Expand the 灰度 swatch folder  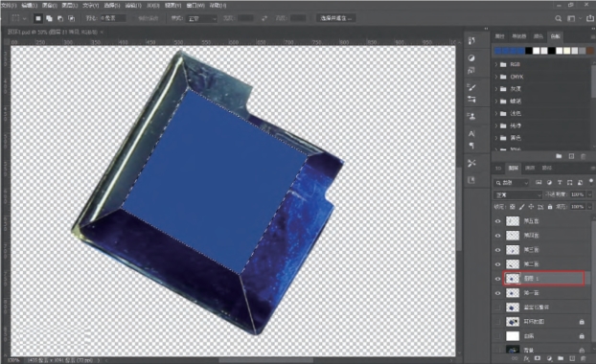click(496, 89)
